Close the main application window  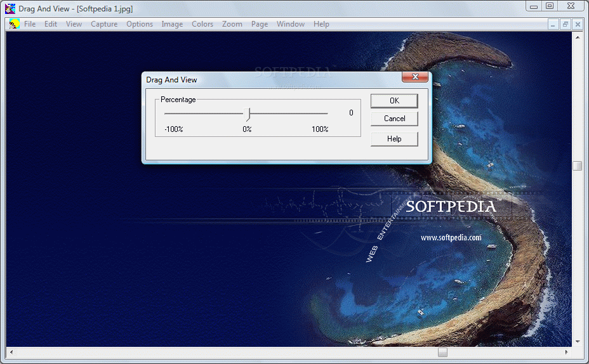571,6
